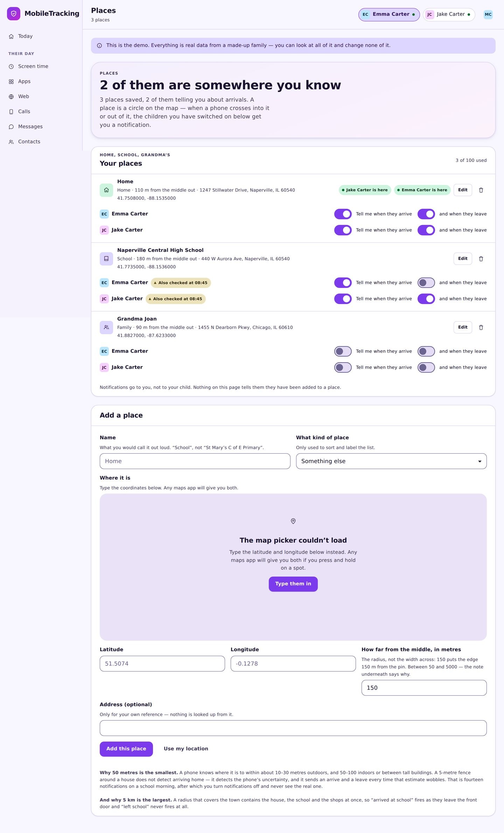Click the map pin icon in map picker

pyautogui.click(x=293, y=521)
